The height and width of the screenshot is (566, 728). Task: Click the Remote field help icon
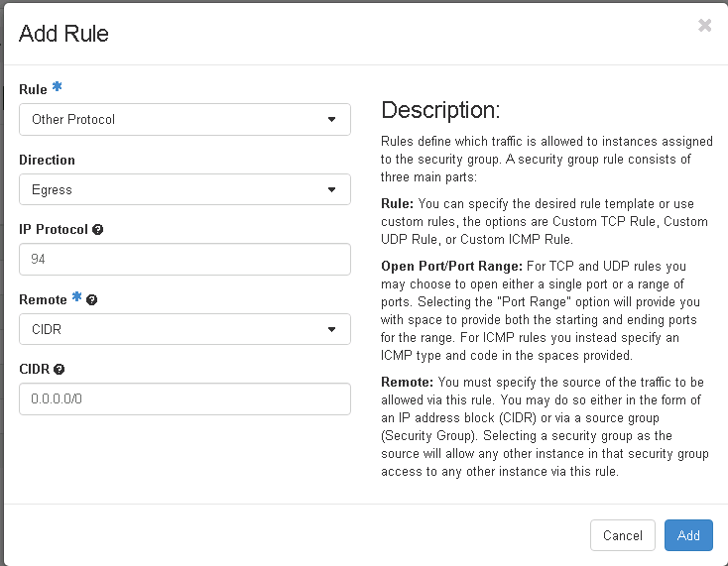point(92,300)
